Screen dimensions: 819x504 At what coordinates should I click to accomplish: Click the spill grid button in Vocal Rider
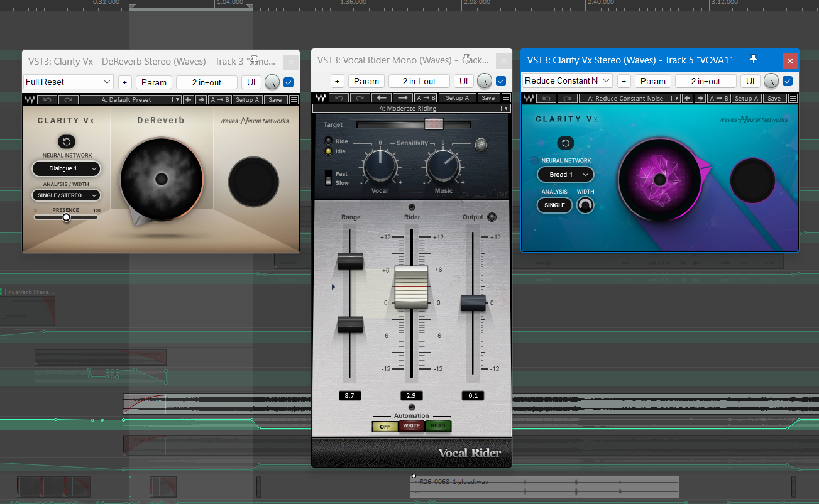[481, 144]
